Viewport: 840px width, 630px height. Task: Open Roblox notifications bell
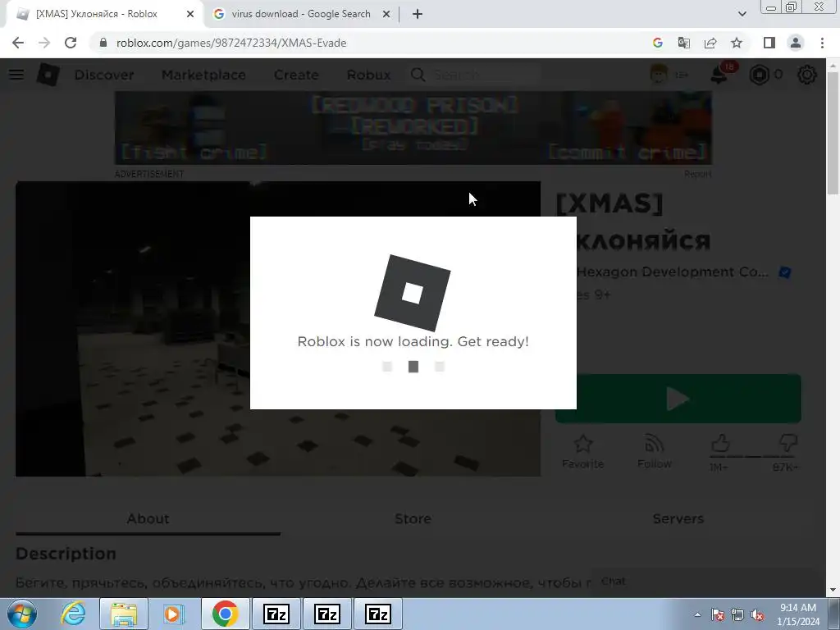[x=719, y=75]
